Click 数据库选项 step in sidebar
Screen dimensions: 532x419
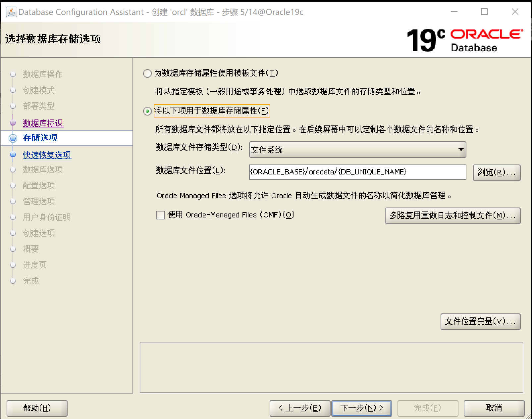(x=43, y=169)
